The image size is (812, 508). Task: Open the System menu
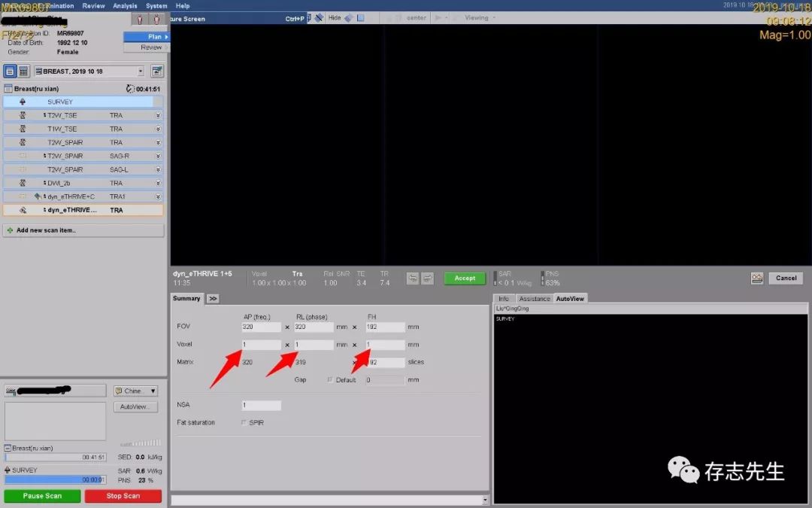click(x=156, y=6)
